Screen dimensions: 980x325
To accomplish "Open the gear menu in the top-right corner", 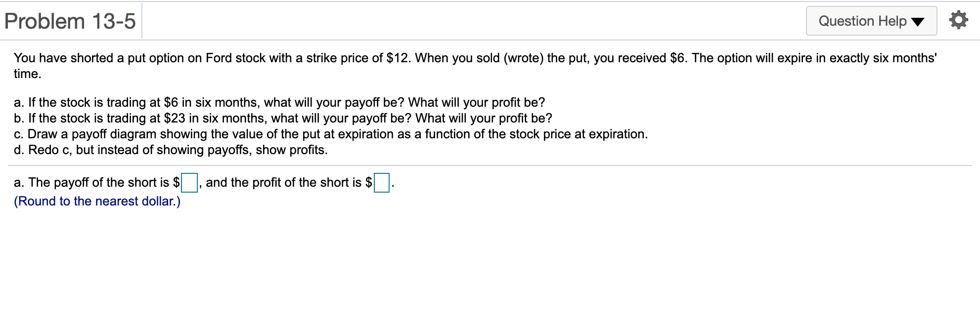I will point(957,21).
